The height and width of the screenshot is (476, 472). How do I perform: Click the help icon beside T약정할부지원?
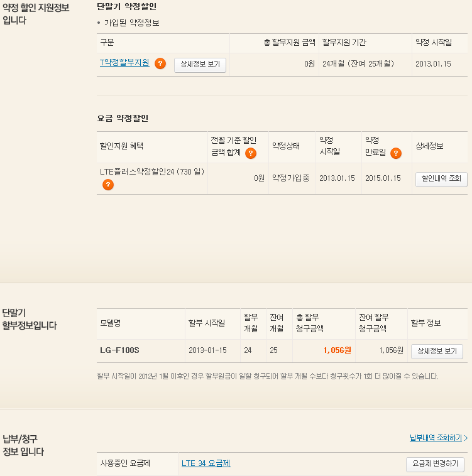[160, 64]
